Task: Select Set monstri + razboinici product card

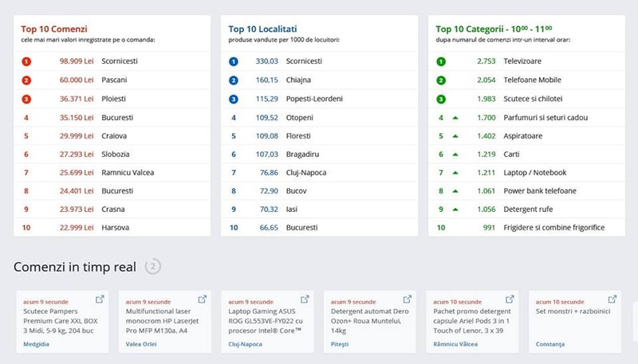Action: pos(575,321)
